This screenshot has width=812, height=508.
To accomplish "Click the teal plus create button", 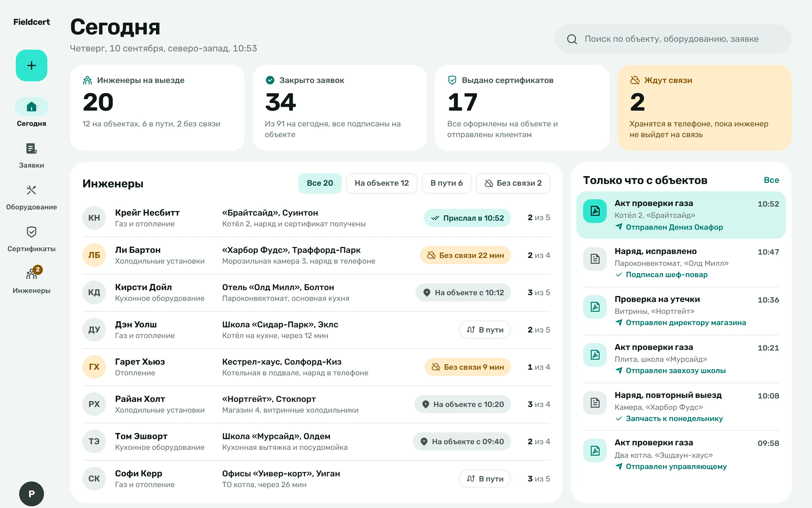I will 32,65.
